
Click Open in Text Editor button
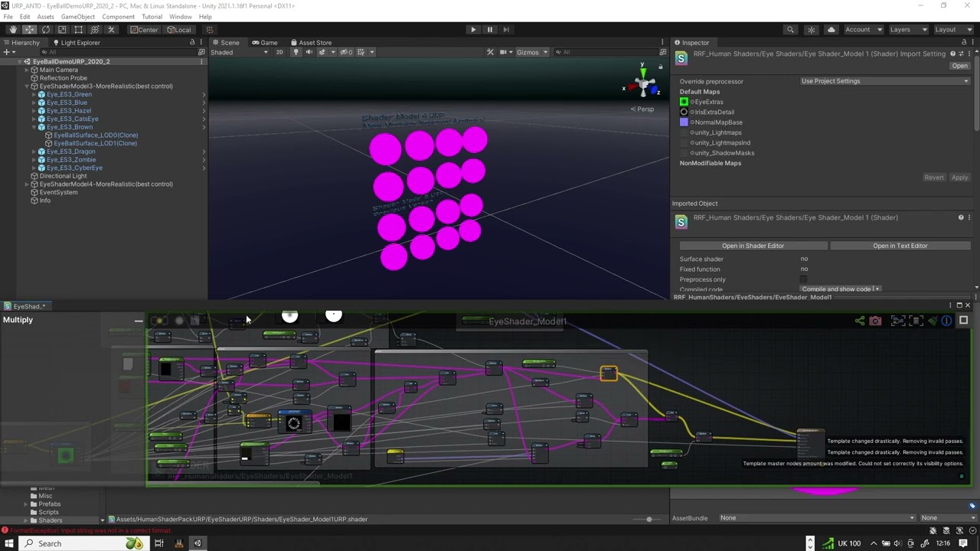(x=900, y=246)
